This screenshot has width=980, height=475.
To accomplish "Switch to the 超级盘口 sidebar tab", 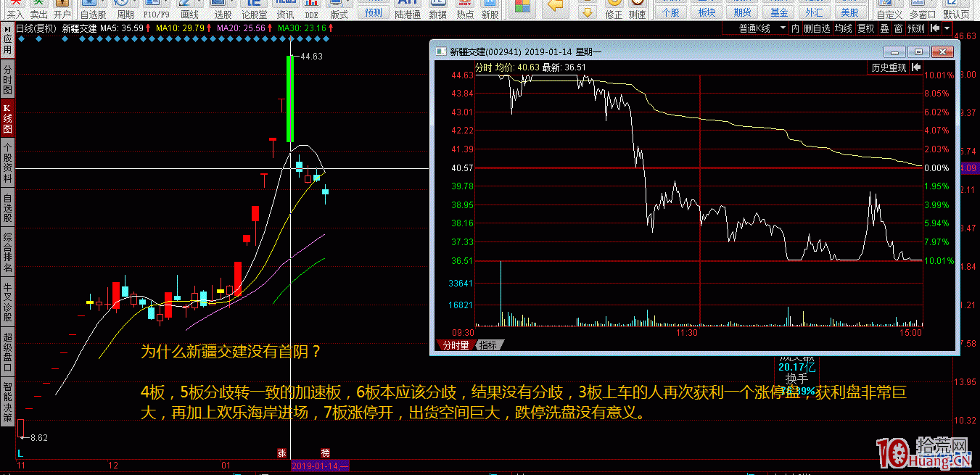I will coord(7,352).
